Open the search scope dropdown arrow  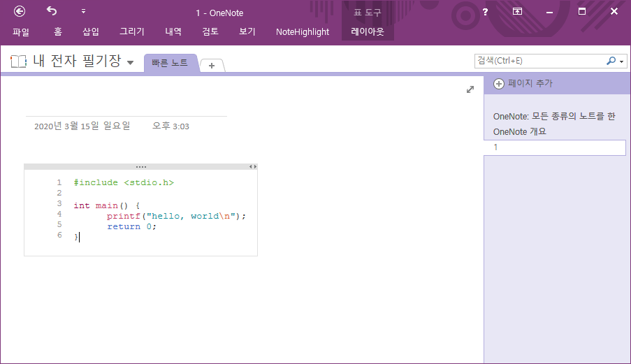(622, 61)
